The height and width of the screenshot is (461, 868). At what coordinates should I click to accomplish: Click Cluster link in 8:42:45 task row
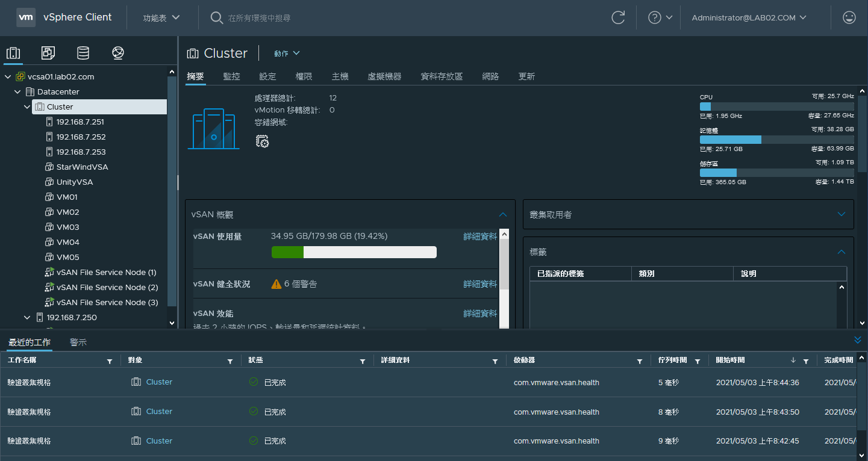pyautogui.click(x=159, y=441)
